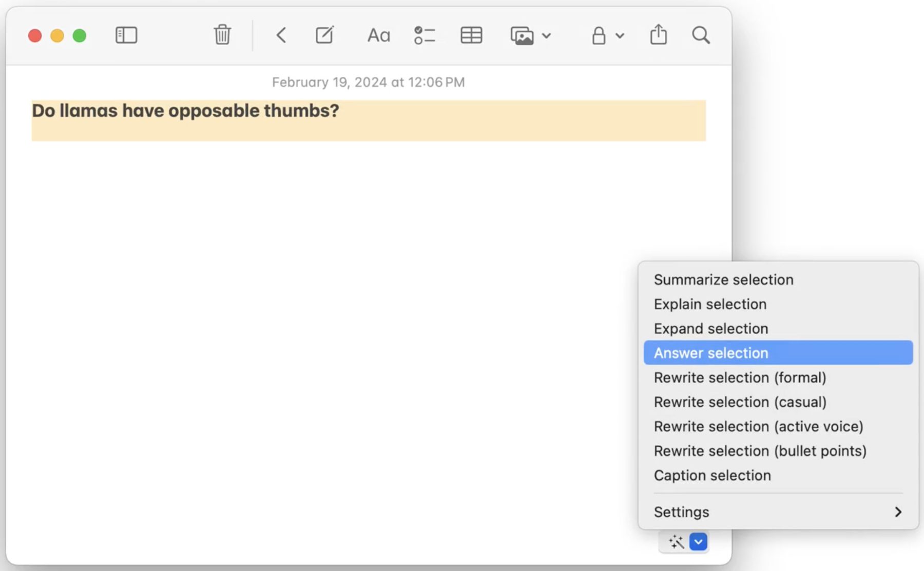Open the share sheet icon

pos(658,35)
